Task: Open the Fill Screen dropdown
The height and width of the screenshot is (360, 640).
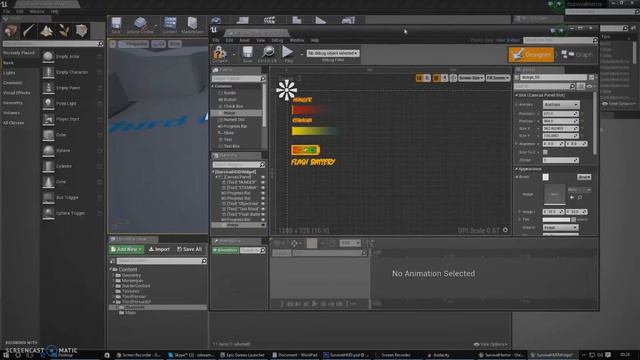Action: click(x=498, y=78)
